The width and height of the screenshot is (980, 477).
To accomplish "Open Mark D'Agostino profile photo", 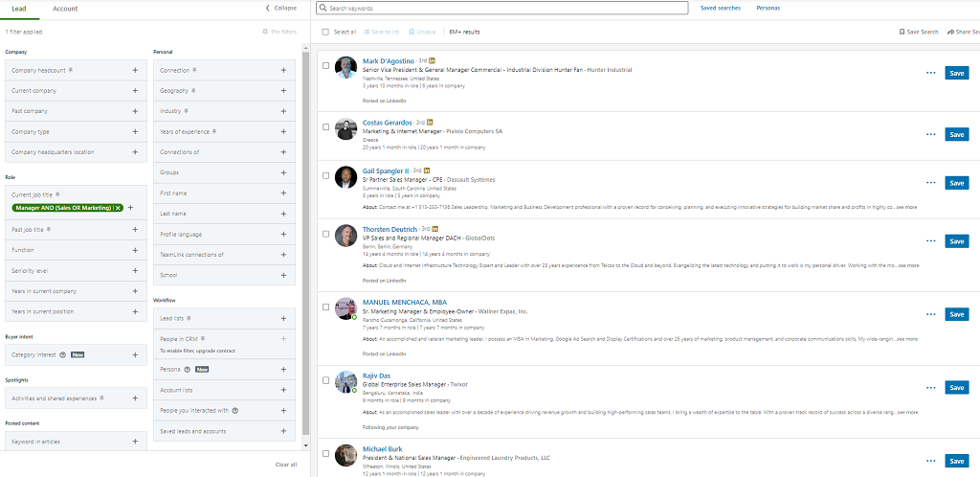I will [x=345, y=67].
